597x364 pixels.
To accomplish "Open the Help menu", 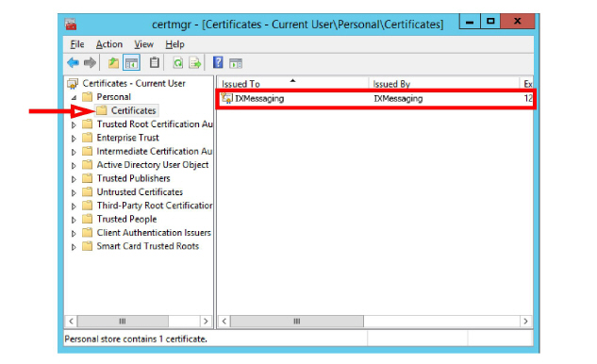I will coord(174,44).
